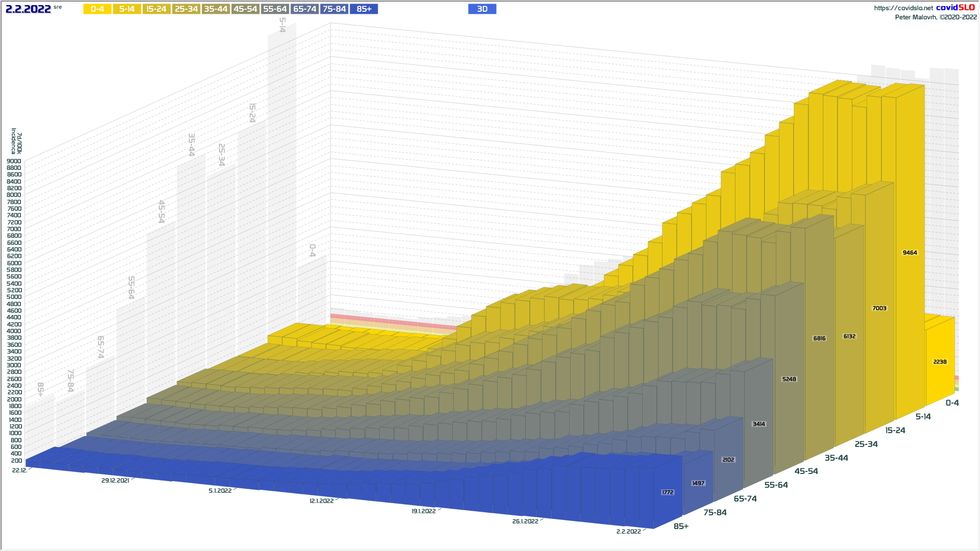
Task: Click the covidSLO logo text
Action: point(955,8)
